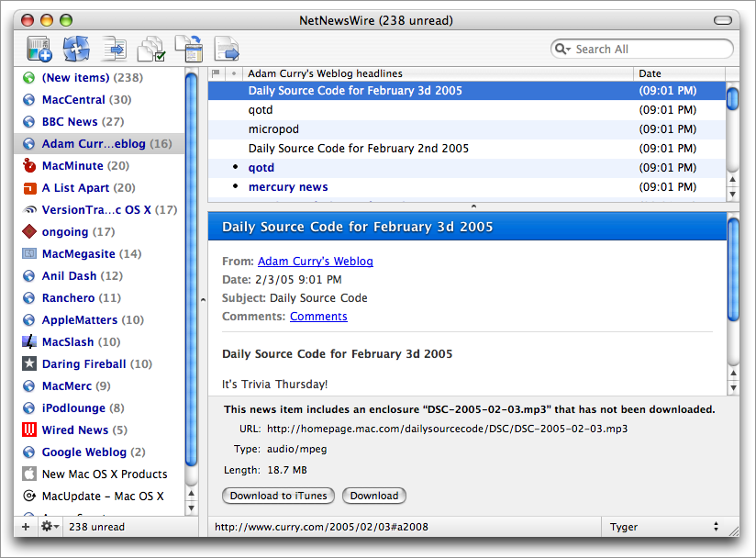Click subscriptions list scroll down arrow
Viewport: 756px width, 558px height.
pyautogui.click(x=192, y=508)
